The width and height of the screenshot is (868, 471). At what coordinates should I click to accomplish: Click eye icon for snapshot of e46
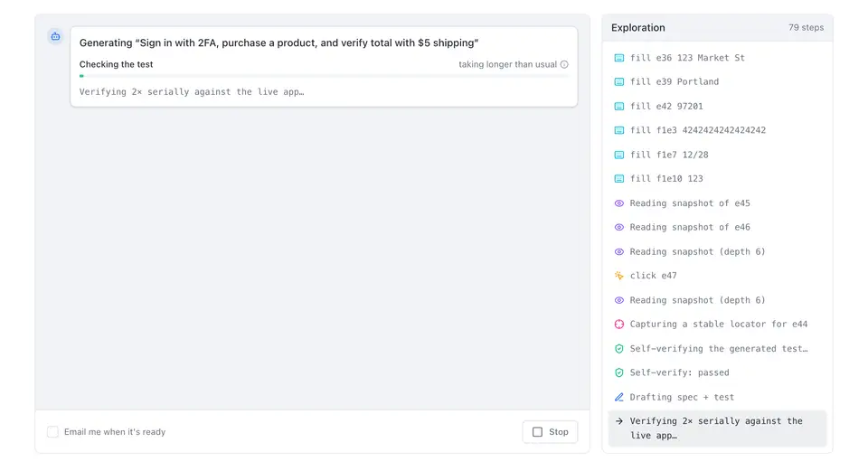click(618, 228)
